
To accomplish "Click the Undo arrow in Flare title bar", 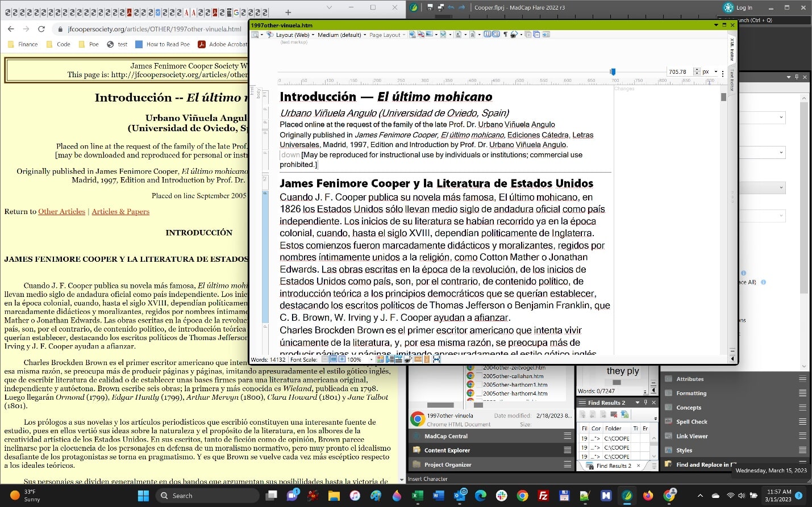I will (451, 7).
